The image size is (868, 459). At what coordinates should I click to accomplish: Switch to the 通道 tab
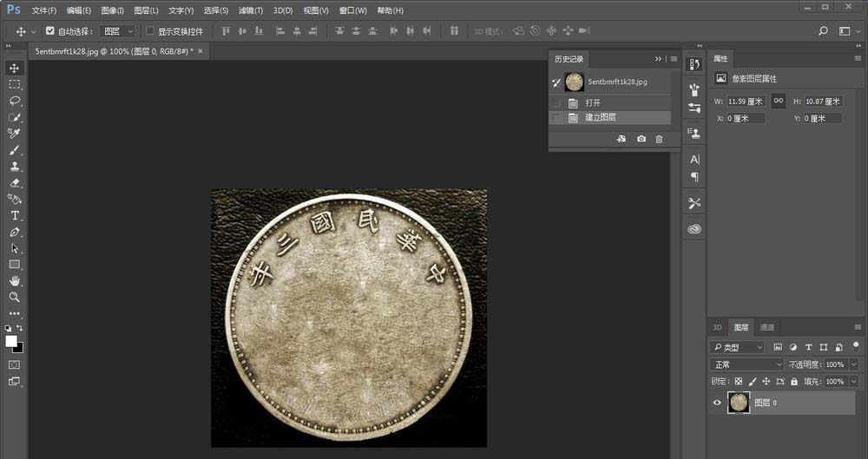click(767, 327)
